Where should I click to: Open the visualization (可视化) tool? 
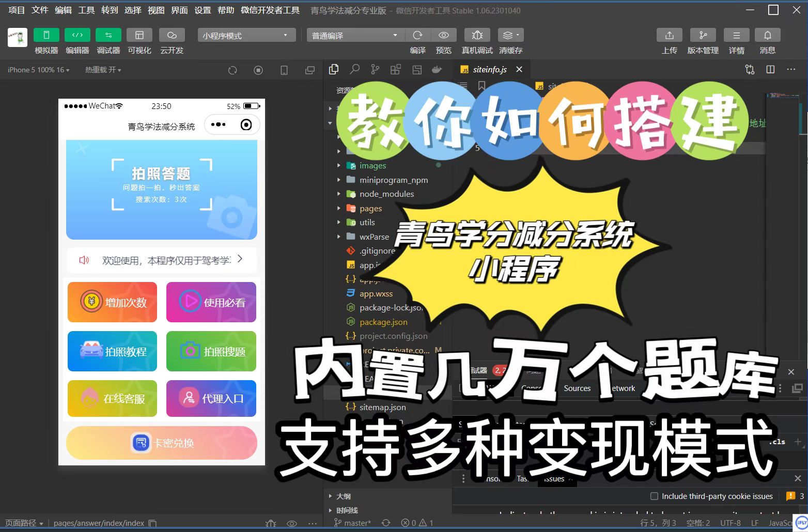pos(139,35)
